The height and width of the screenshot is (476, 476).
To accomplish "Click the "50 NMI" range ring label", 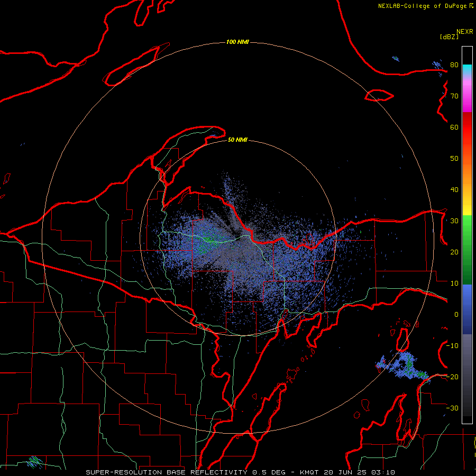I will pos(237,140).
